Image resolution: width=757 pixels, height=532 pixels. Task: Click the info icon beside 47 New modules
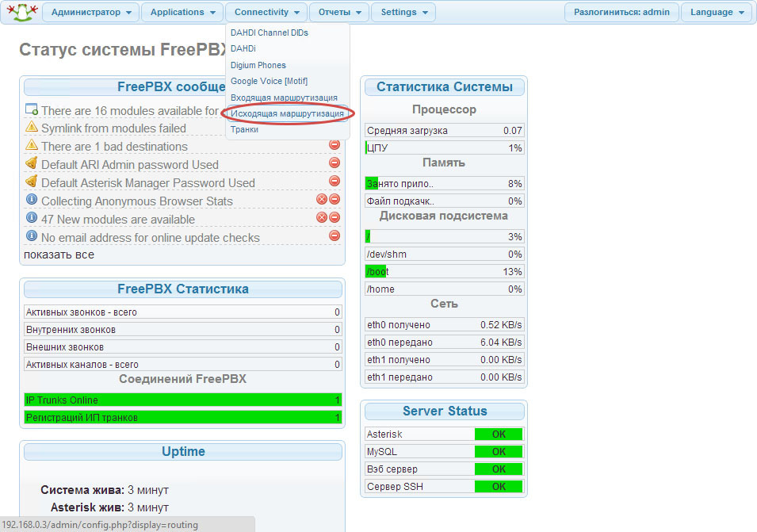pos(32,218)
